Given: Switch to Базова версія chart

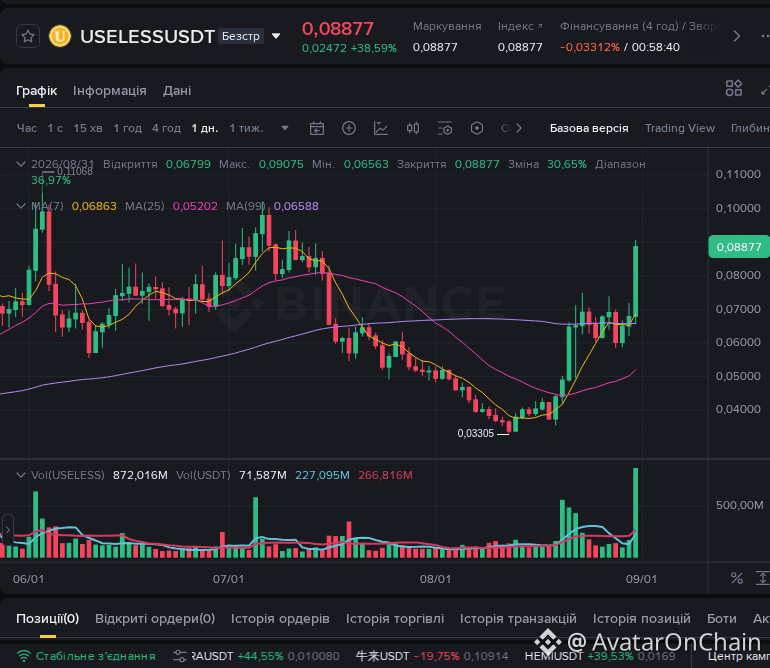Looking at the screenshot, I should 589,128.
